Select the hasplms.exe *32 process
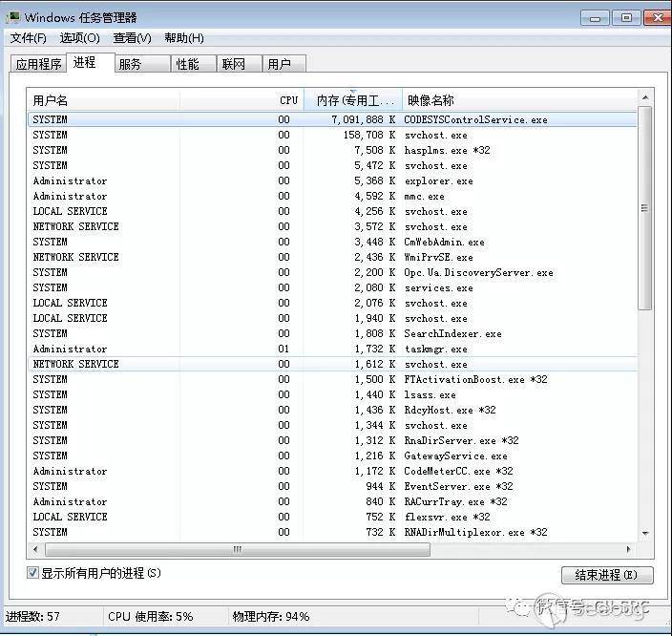Image resolution: width=672 pixels, height=636 pixels. tap(332, 150)
